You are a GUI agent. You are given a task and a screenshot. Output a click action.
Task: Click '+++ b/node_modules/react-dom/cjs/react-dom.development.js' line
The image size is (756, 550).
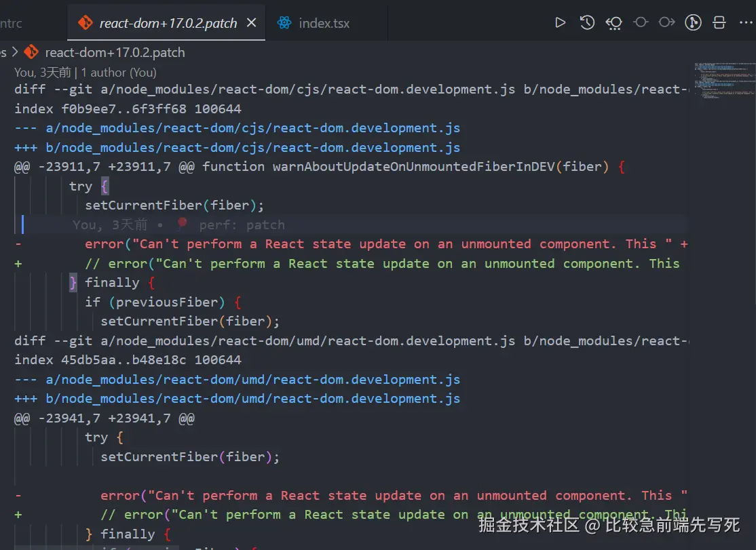pos(238,147)
